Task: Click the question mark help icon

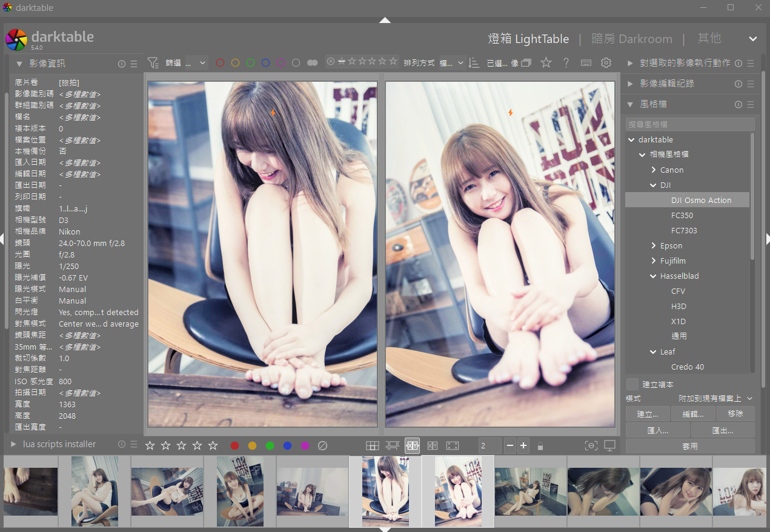Action: (x=566, y=62)
